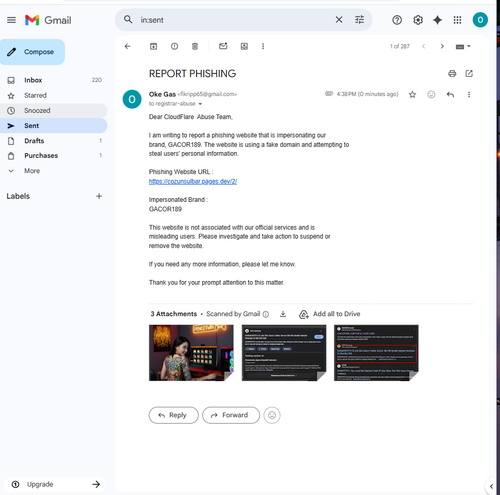Image resolution: width=500 pixels, height=495 pixels.
Task: Open input tools dropdown in toolbar
Action: (463, 46)
